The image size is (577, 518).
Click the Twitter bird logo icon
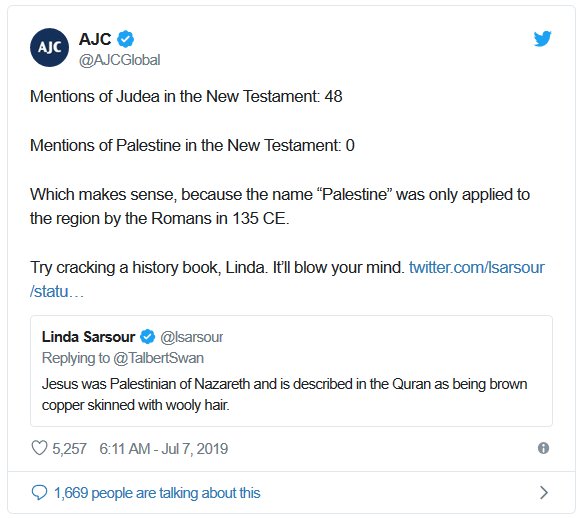point(542,39)
